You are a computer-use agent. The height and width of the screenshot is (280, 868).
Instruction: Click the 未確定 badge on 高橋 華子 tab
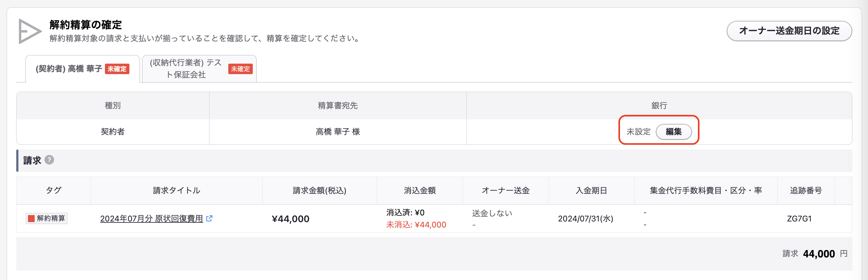coord(117,69)
